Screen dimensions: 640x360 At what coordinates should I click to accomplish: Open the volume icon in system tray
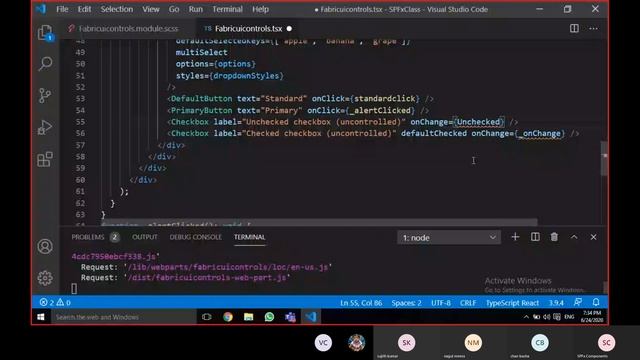tap(546, 317)
